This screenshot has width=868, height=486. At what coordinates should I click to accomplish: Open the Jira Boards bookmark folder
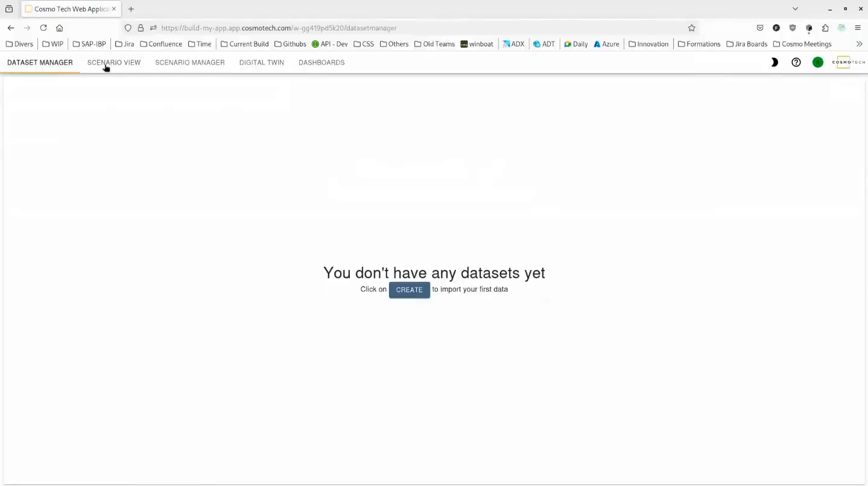[x=747, y=43]
